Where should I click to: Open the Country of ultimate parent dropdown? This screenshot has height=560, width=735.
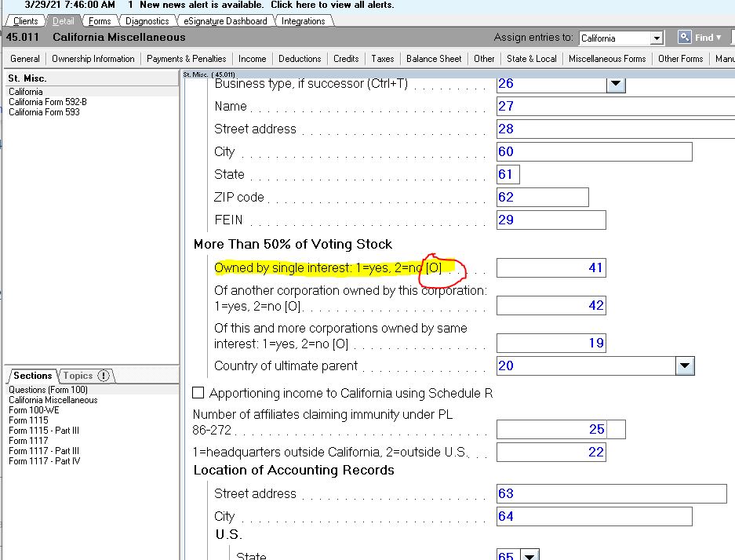click(686, 365)
